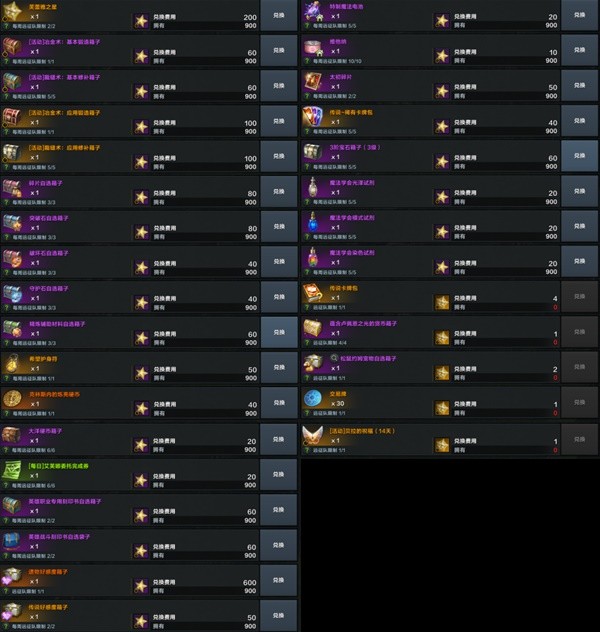Select the rainbow dye potion icon
Viewport: 600px width, 632px height.
[x=313, y=258]
